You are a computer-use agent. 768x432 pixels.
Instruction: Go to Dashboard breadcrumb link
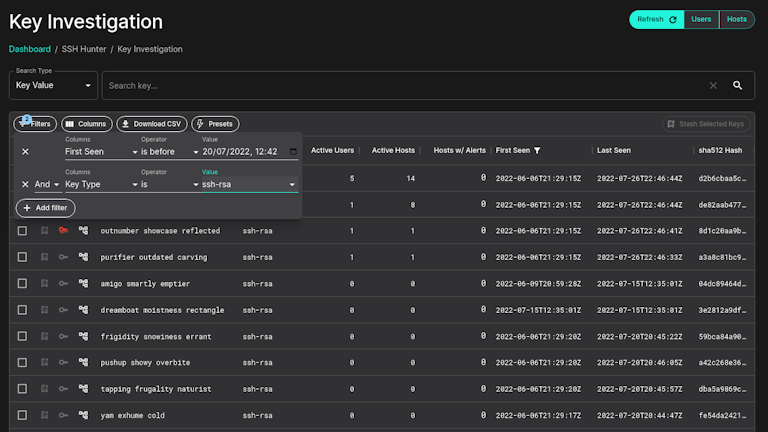pos(30,49)
